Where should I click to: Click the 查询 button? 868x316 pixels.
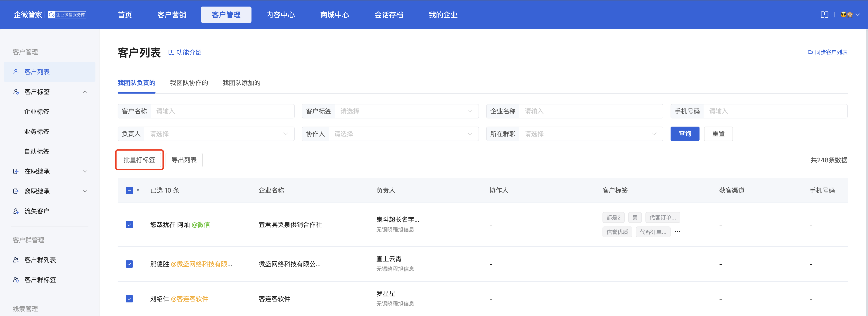(685, 134)
